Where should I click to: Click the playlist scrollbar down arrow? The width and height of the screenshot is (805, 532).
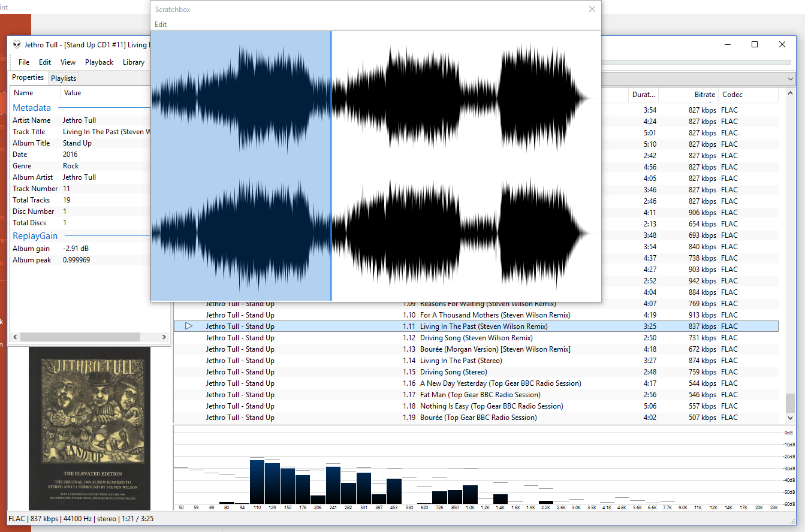click(x=790, y=418)
